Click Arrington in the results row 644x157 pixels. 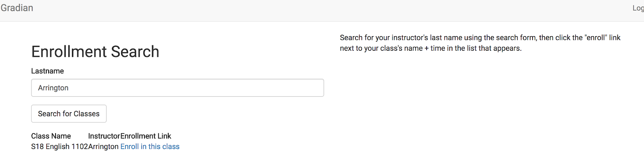pyautogui.click(x=103, y=147)
